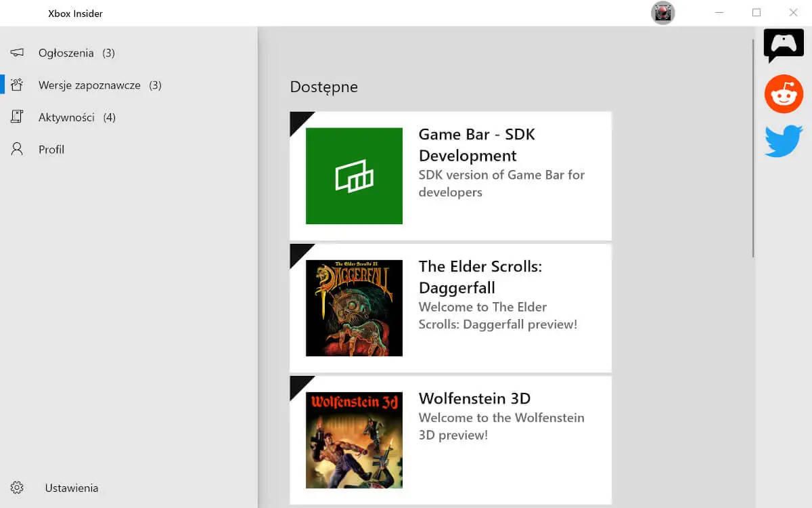The height and width of the screenshot is (508, 812).
Task: Open the Game Bar SDK green tile
Action: tap(353, 175)
